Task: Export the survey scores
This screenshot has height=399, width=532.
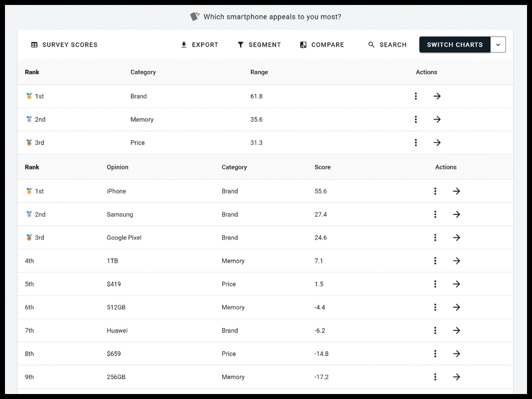Action: click(199, 44)
